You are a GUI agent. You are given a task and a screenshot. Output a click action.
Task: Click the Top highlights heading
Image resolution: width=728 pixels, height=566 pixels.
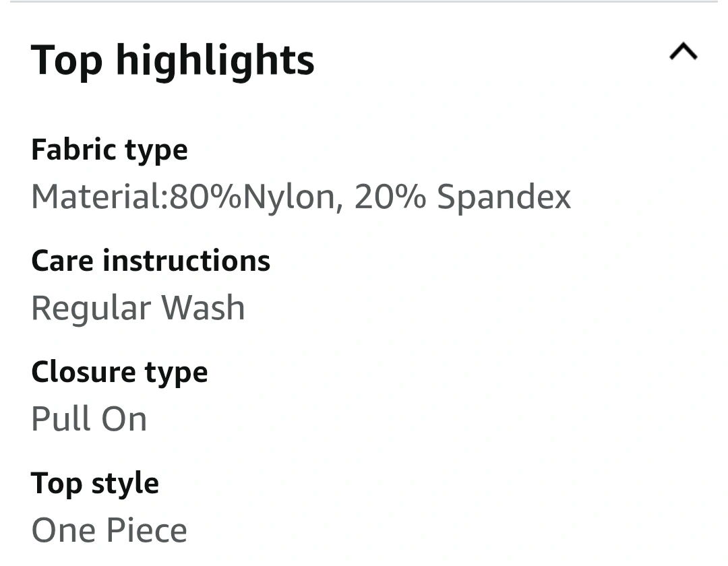(x=173, y=59)
